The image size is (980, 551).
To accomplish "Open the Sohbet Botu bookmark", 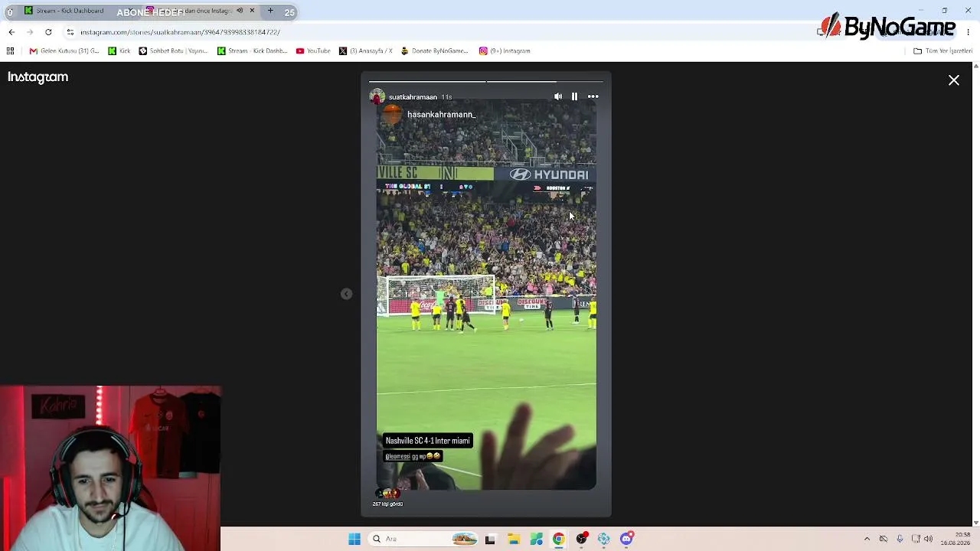I will pos(173,51).
